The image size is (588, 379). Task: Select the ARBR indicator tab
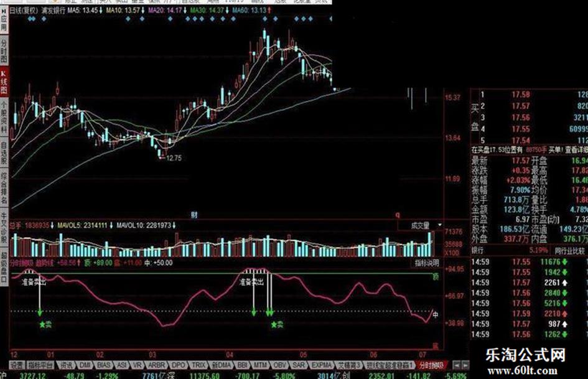(156, 365)
